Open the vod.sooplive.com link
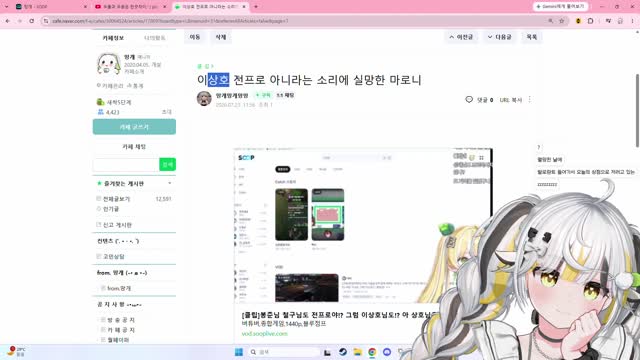Image resolution: width=640 pixels, height=360 pixels. tap(264, 334)
